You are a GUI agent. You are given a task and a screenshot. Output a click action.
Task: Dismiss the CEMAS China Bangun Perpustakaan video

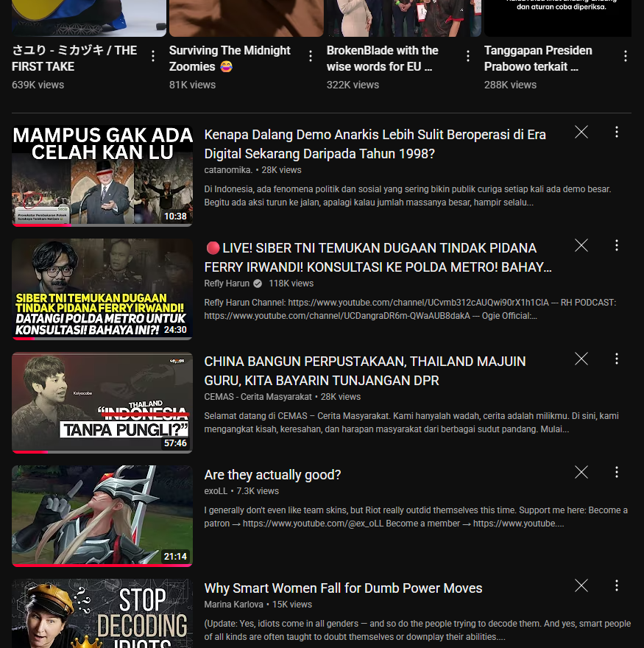tap(581, 359)
